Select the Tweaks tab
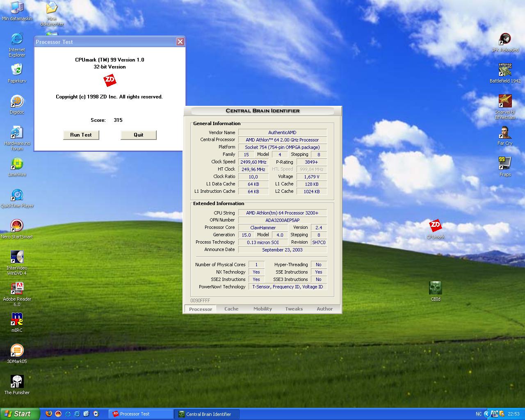Screen dimensions: 525x420 294,309
